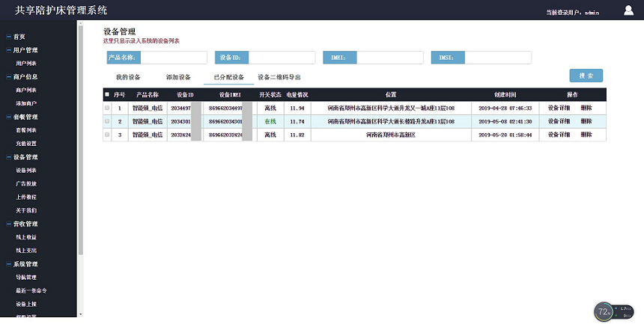Click the circular 72 performance widget
The width and height of the screenshot is (644, 324).
tap(604, 311)
